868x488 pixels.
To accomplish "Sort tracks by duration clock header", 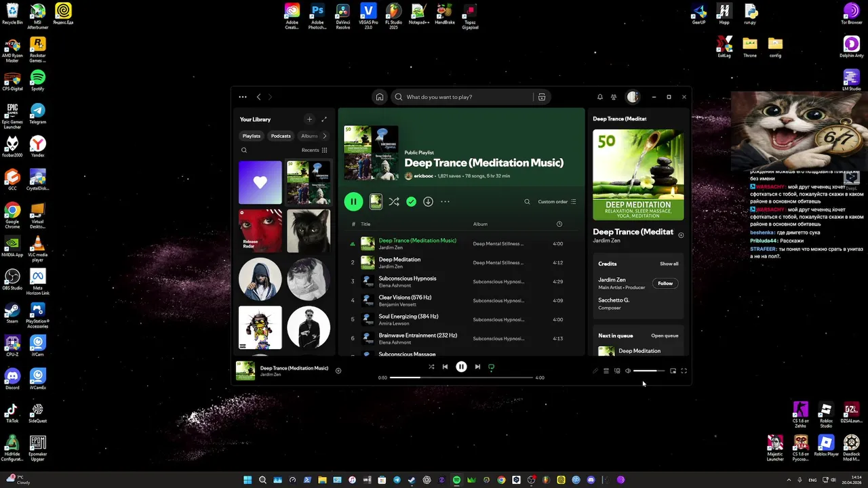I will 559,224.
